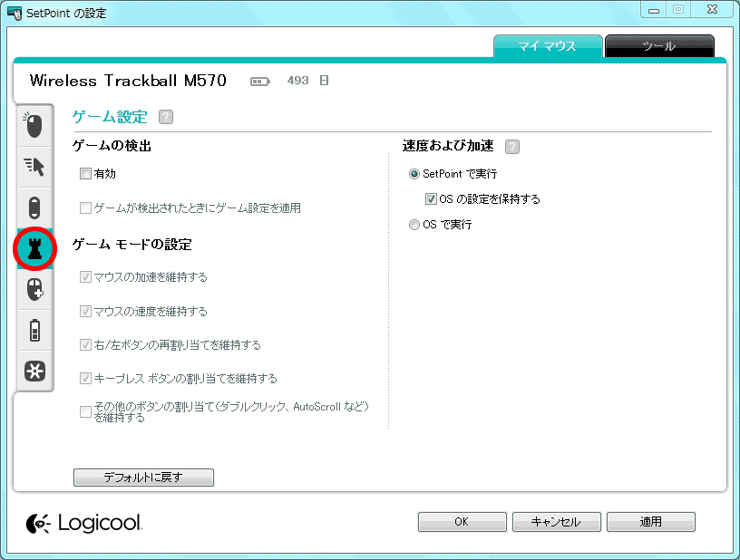The image size is (740, 560).
Task: Click the help icon beside ゲーム設定 heading
Action: (165, 117)
